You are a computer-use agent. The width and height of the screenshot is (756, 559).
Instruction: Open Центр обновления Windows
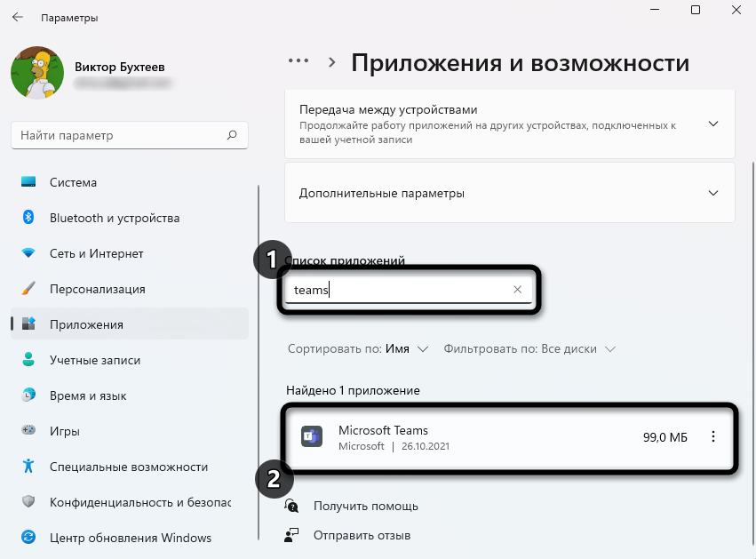click(131, 538)
